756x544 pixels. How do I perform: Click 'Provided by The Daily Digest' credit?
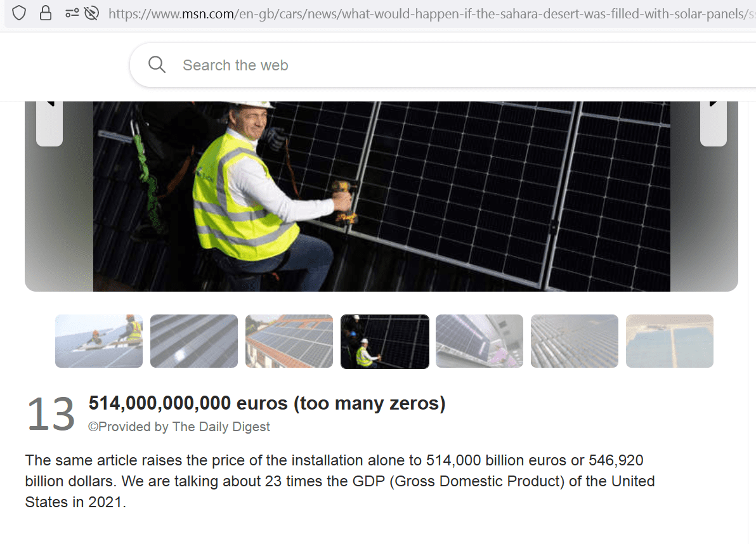(179, 427)
